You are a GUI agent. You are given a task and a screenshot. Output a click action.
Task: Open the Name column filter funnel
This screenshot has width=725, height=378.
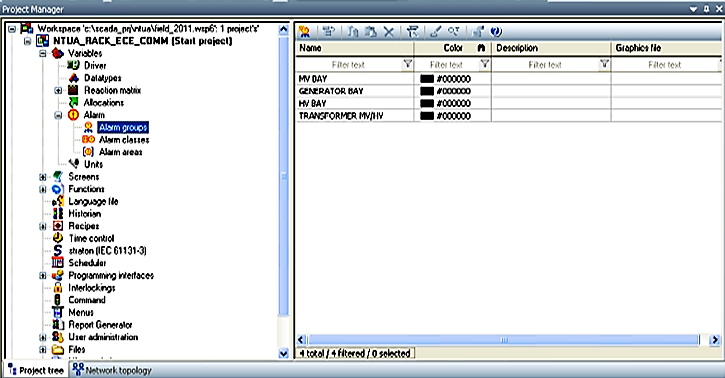407,64
